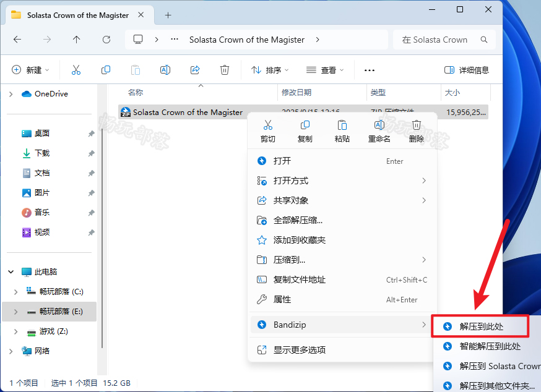Open the 共享对象 submenu
541x392 pixels.
(342, 200)
